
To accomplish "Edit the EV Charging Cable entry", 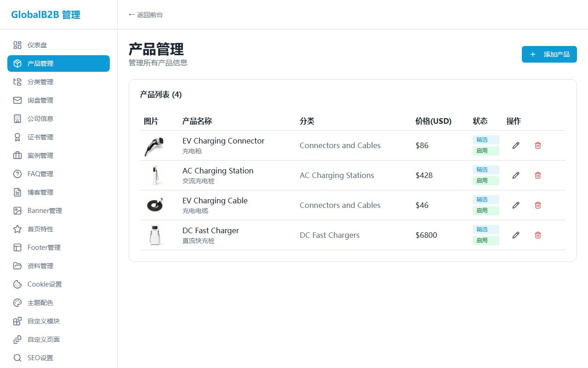I will [516, 205].
